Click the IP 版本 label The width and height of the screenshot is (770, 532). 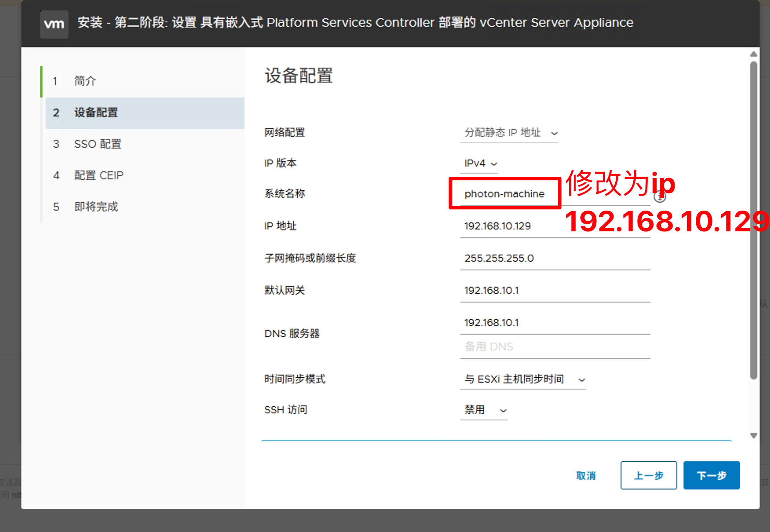point(280,163)
